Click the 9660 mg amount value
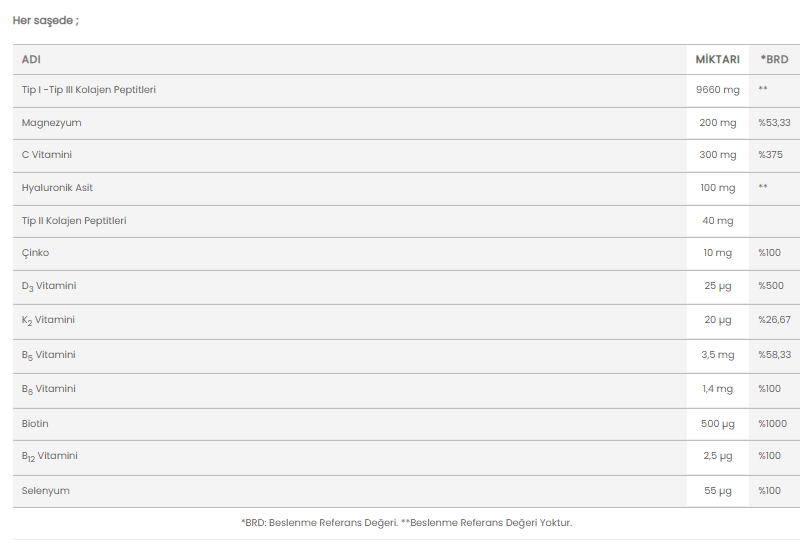The image size is (812, 541). pyautogui.click(x=718, y=90)
